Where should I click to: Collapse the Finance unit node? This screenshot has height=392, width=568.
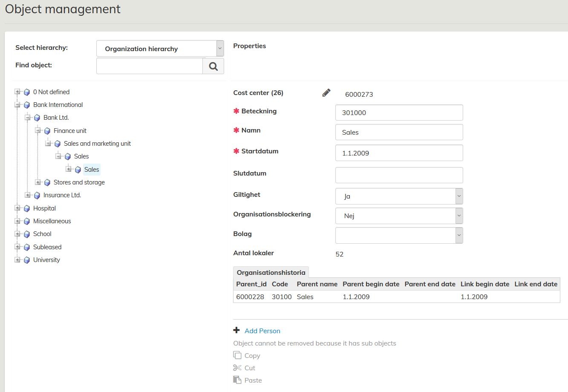click(x=38, y=131)
